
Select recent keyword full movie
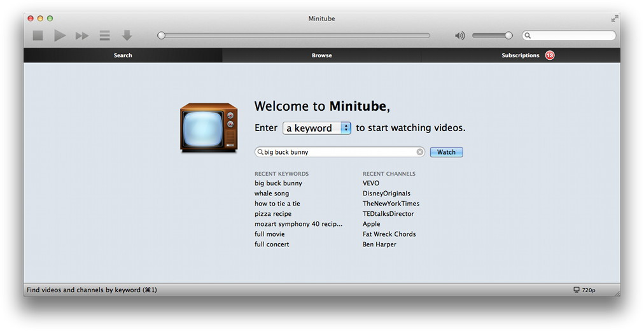click(x=269, y=234)
